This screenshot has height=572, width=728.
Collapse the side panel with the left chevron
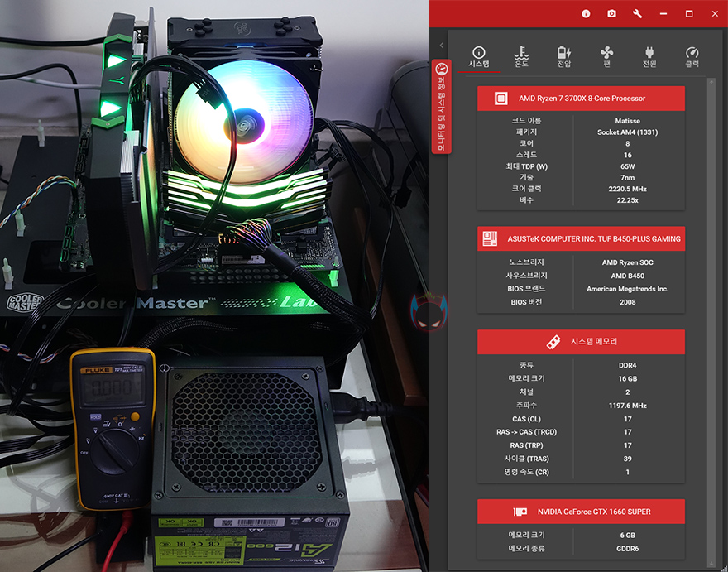click(x=442, y=45)
